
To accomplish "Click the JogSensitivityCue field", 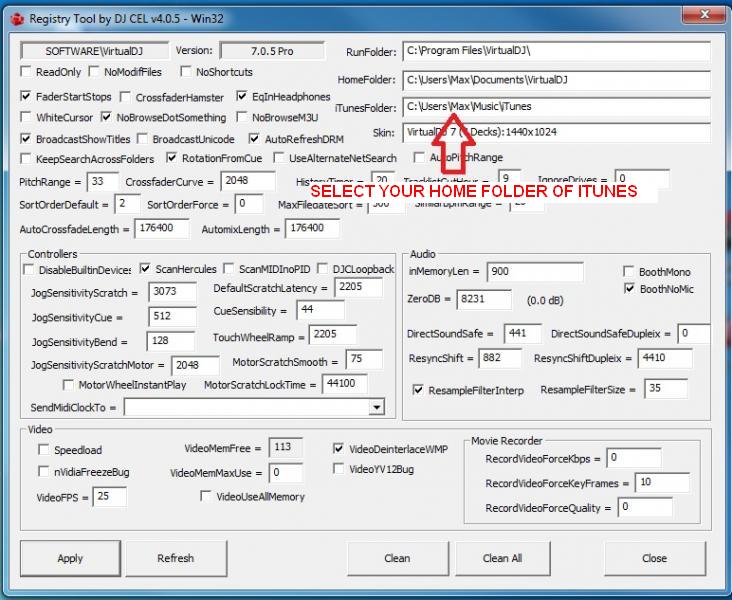I will click(x=172, y=317).
